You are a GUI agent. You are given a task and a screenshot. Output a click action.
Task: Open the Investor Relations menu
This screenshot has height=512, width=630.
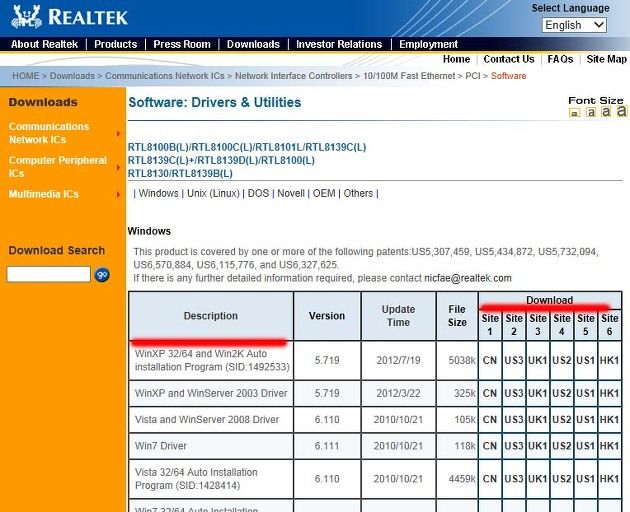click(339, 44)
